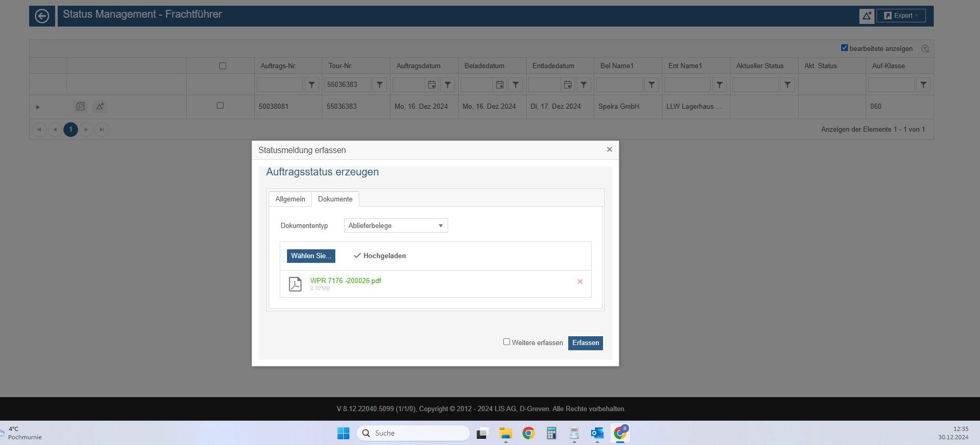Switch to the Allgemein tab
The width and height of the screenshot is (980, 445).
pos(290,199)
